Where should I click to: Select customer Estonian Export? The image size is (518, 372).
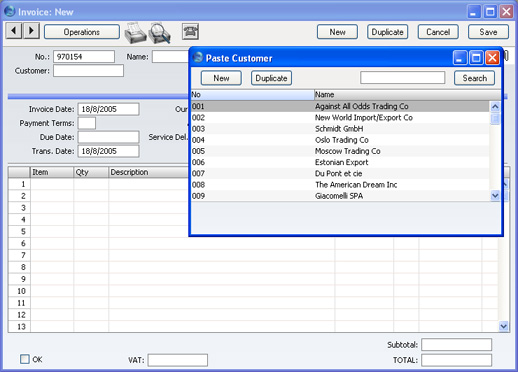pyautogui.click(x=340, y=162)
